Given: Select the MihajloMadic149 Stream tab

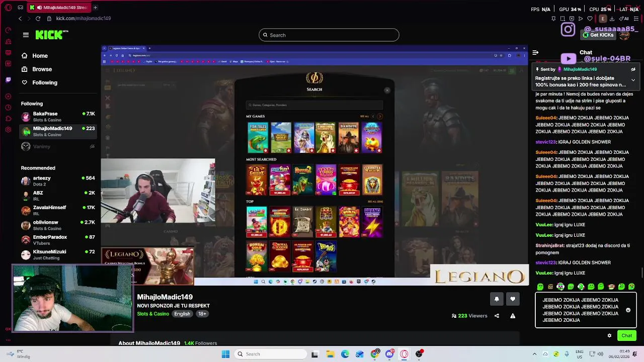Looking at the screenshot, I should [x=58, y=8].
